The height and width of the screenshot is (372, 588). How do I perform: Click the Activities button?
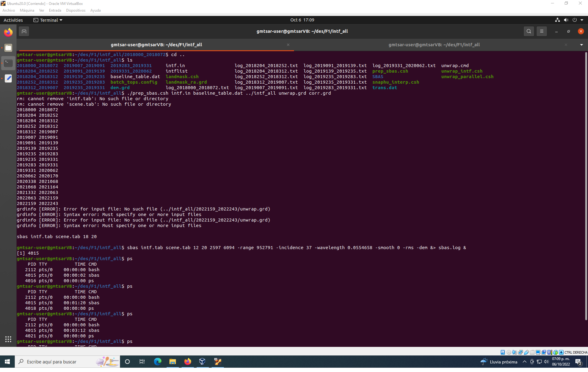point(13,20)
